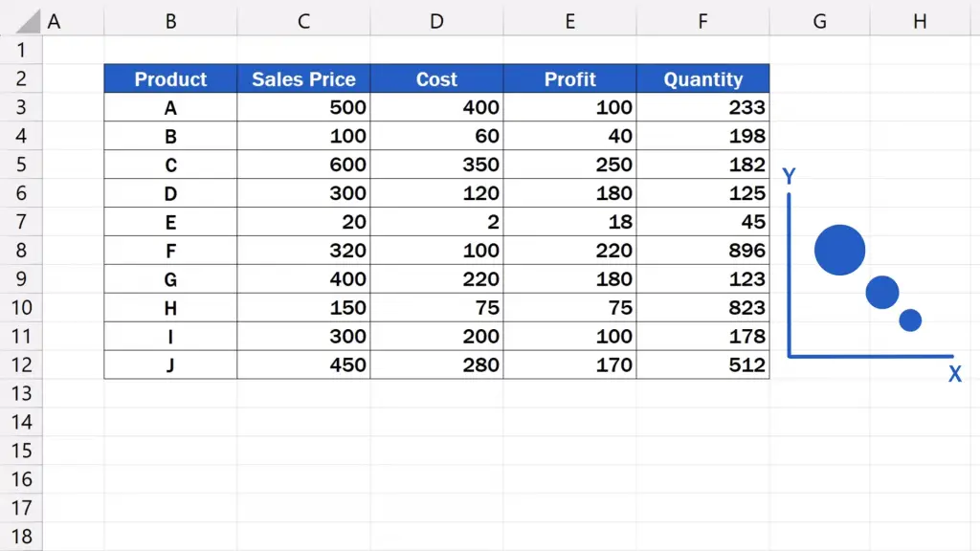Viewport: 980px width, 551px height.
Task: Select column H header
Action: [920, 21]
